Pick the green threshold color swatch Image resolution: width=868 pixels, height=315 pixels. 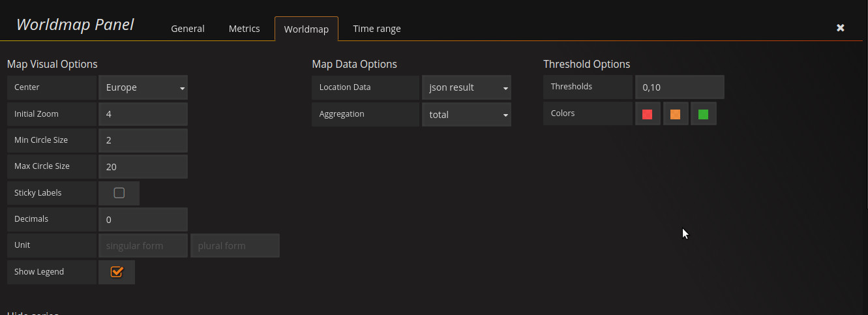(704, 114)
